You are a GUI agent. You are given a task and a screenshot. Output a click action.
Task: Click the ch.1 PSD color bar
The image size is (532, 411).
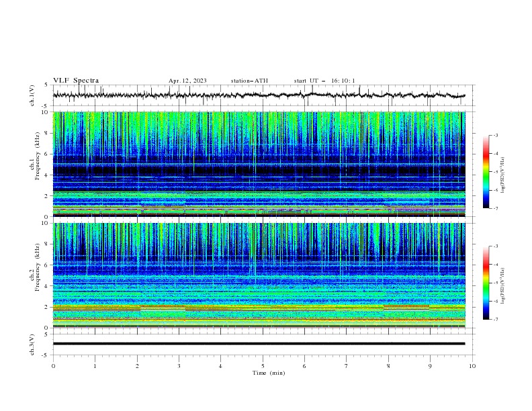tap(486, 172)
